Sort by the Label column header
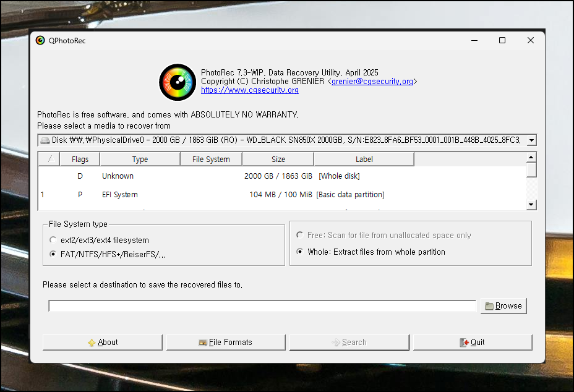 [x=364, y=160]
